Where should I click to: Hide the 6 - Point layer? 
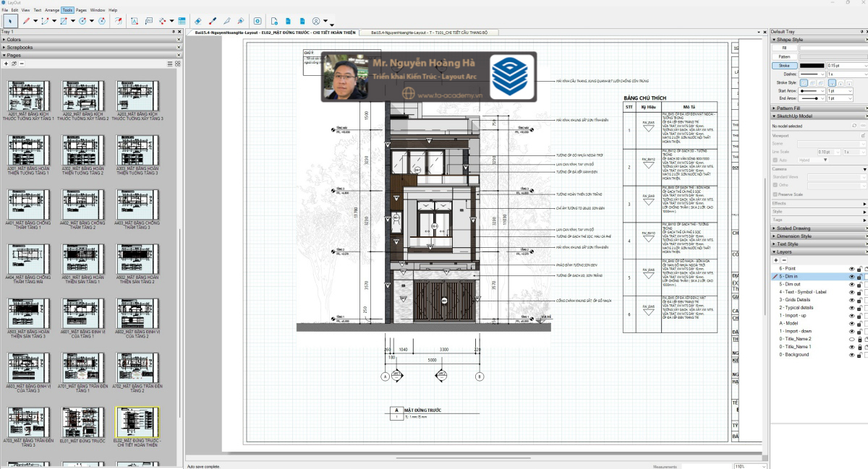coord(852,269)
